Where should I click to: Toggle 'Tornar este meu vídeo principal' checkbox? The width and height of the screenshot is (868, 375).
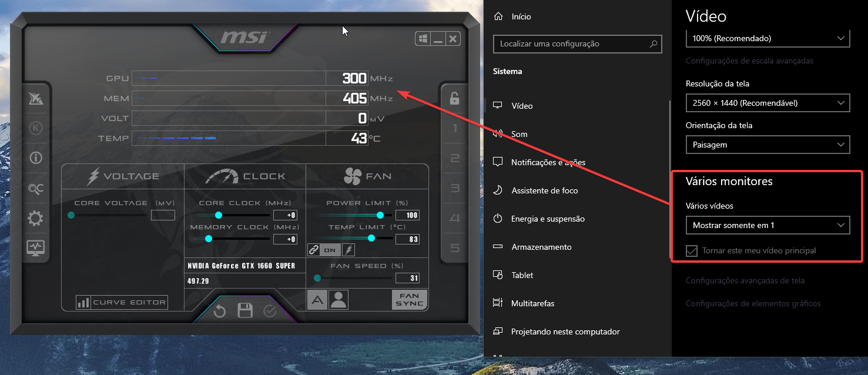click(692, 251)
